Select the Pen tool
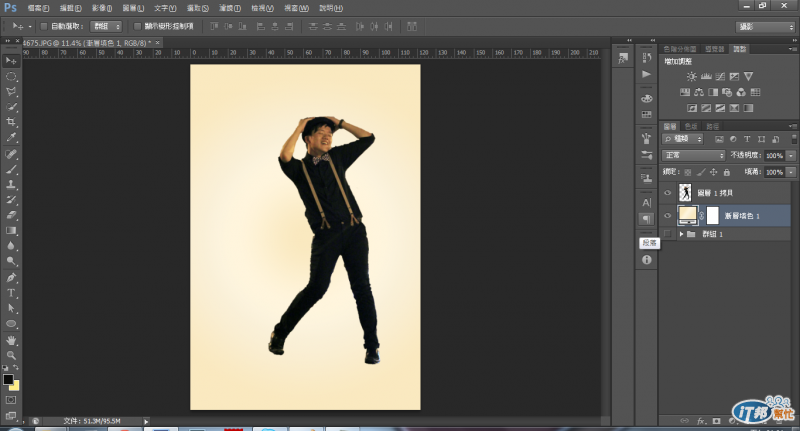 coord(12,276)
